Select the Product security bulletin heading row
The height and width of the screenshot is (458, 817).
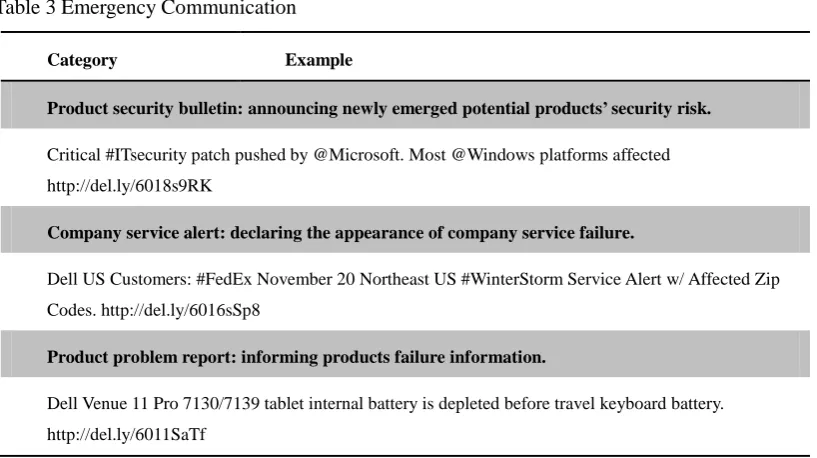[405, 108]
